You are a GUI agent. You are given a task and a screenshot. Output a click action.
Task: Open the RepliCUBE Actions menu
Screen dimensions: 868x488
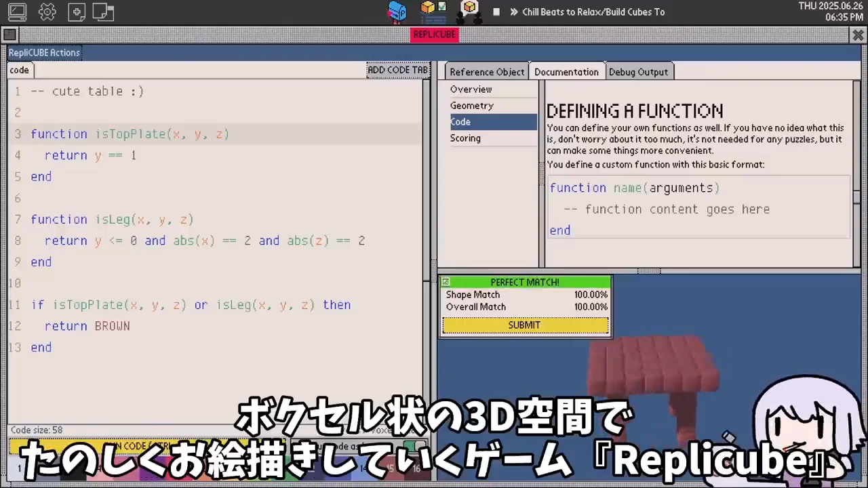pos(44,52)
